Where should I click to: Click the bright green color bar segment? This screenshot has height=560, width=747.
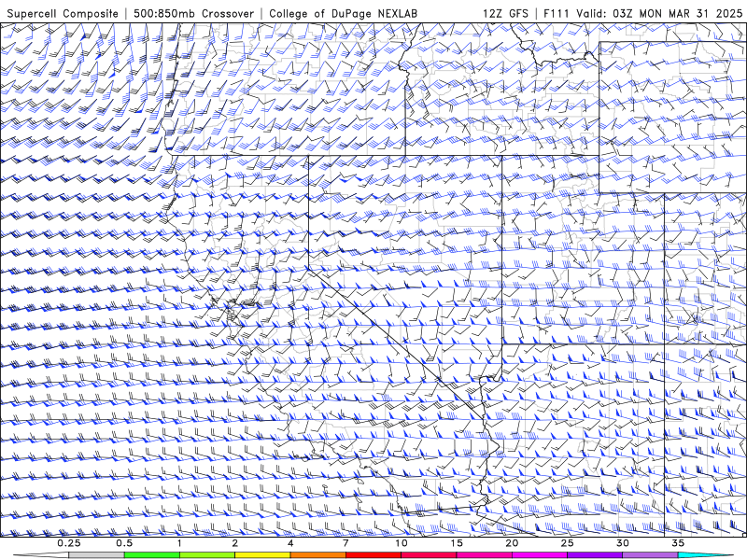152,555
